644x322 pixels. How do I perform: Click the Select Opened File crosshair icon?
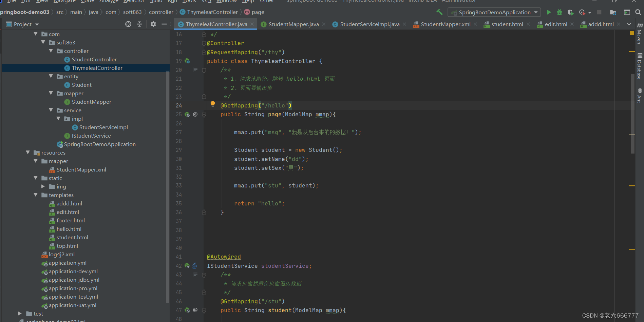[128, 24]
